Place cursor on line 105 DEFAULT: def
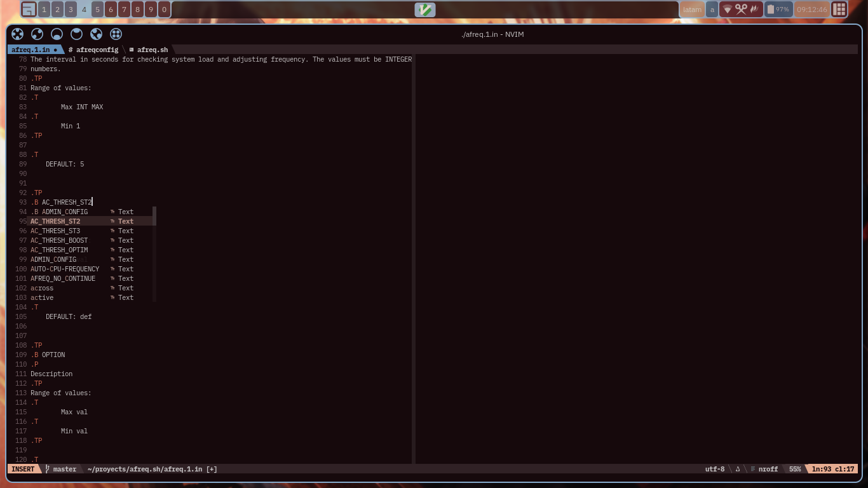The image size is (868, 488). [69, 316]
